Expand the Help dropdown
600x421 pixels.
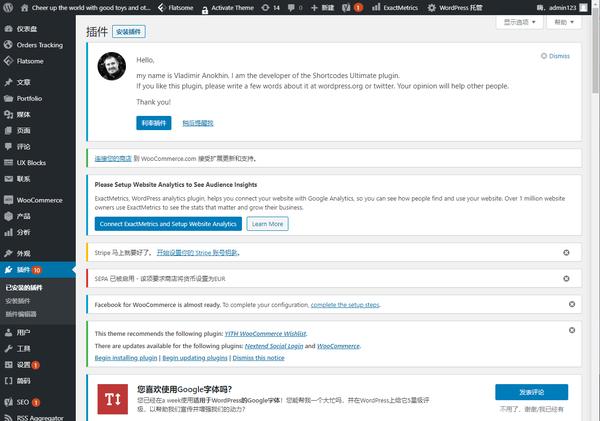(x=564, y=22)
